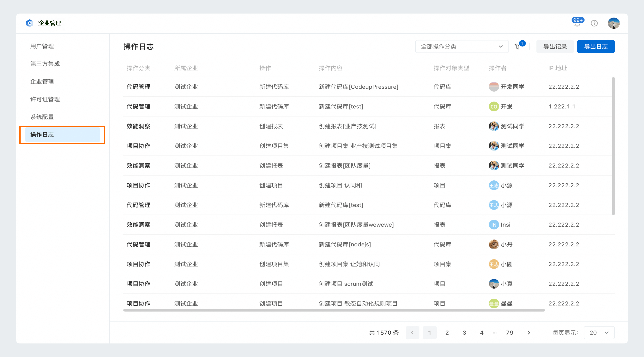Screen dimensions: 644x357
Task: Click 小圆 orange avatar
Action: point(494,264)
